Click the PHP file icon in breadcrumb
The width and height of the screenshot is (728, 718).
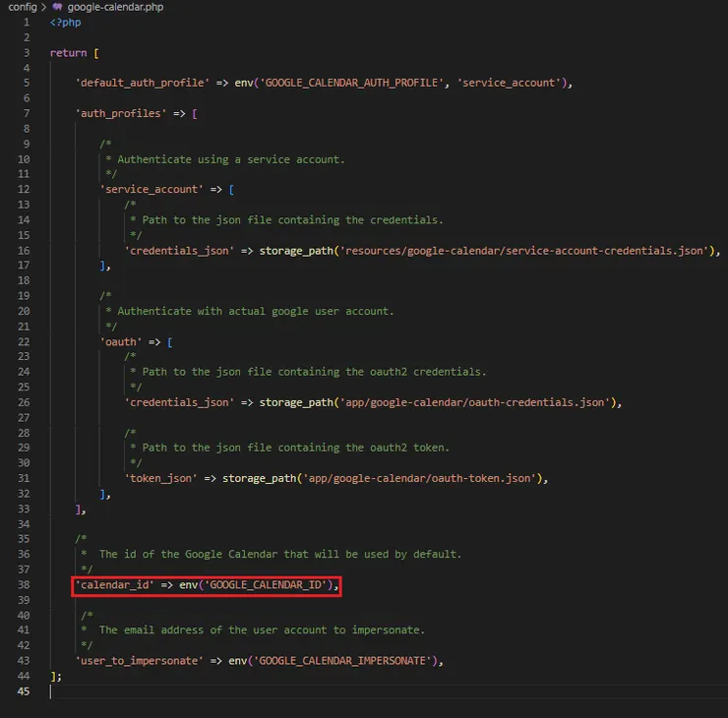(x=58, y=7)
